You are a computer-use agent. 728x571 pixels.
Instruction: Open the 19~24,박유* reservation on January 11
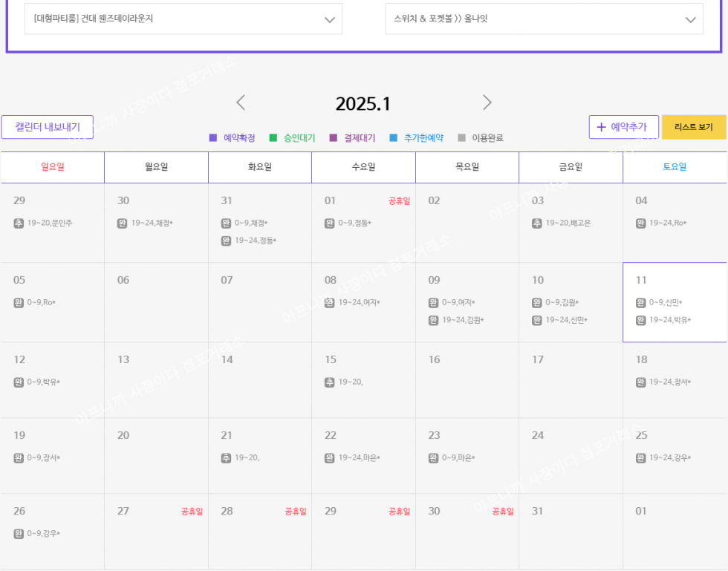(x=670, y=321)
